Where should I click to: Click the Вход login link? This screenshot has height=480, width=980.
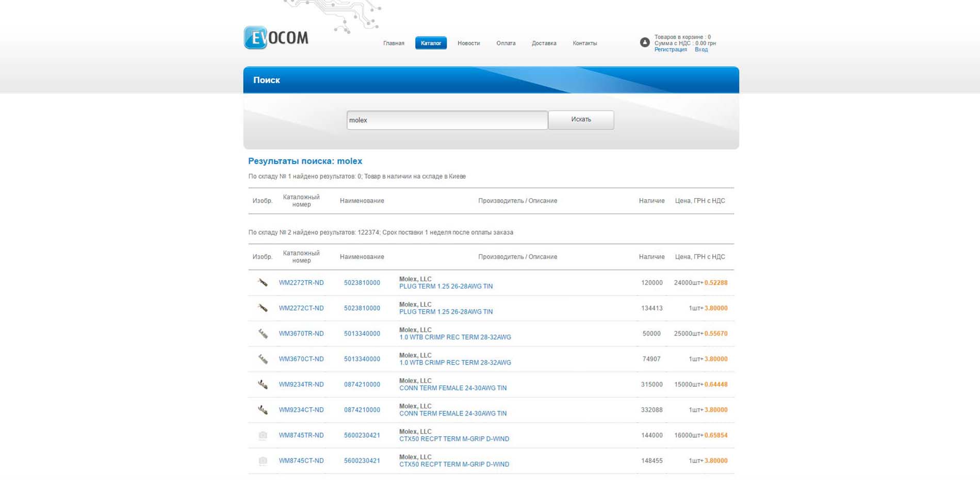pyautogui.click(x=701, y=50)
